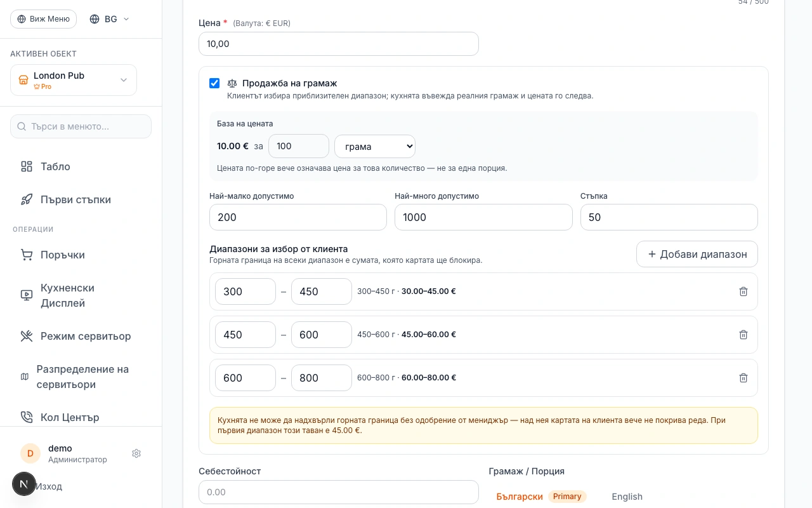Screen dimensions: 812x508
Task: Click the globe language icon
Action: tap(95, 19)
